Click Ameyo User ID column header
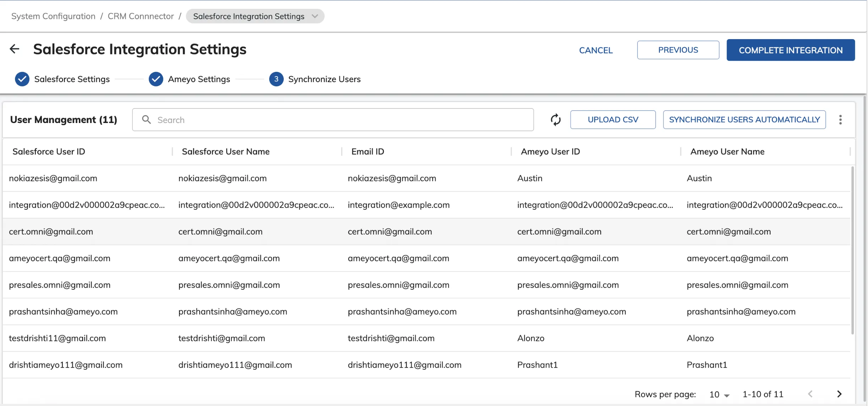The width and height of the screenshot is (868, 406). (x=550, y=152)
